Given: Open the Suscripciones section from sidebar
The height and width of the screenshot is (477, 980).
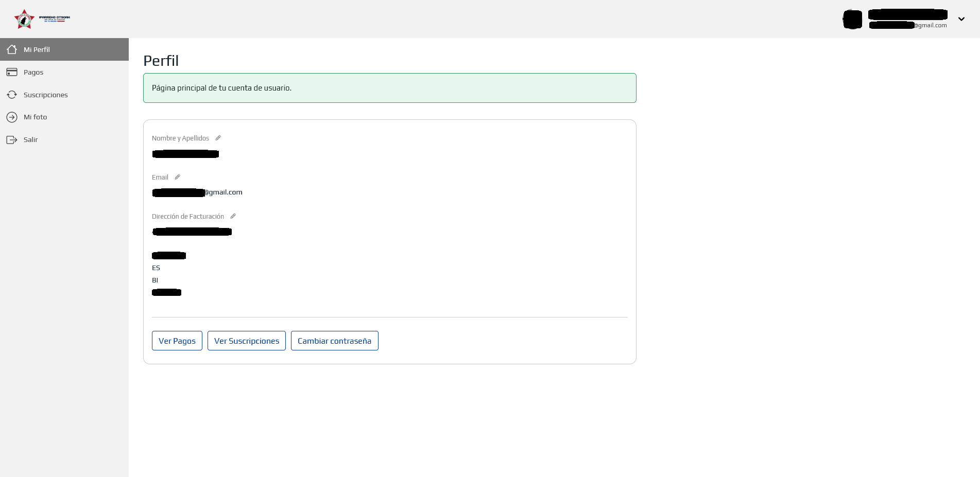Looking at the screenshot, I should pos(46,95).
